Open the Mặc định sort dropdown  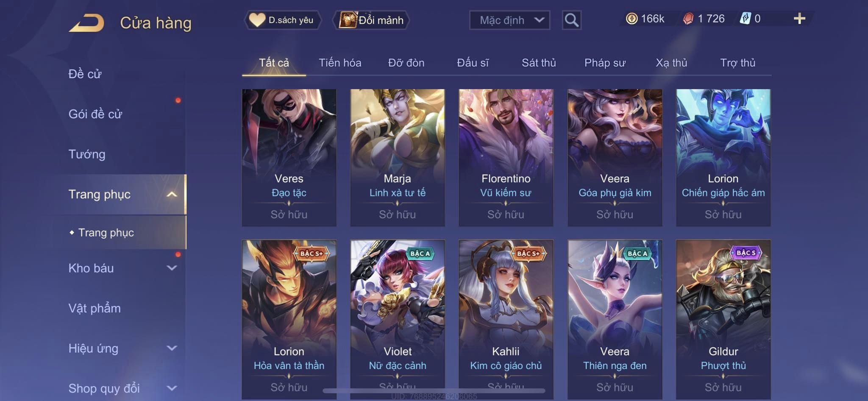coord(509,20)
